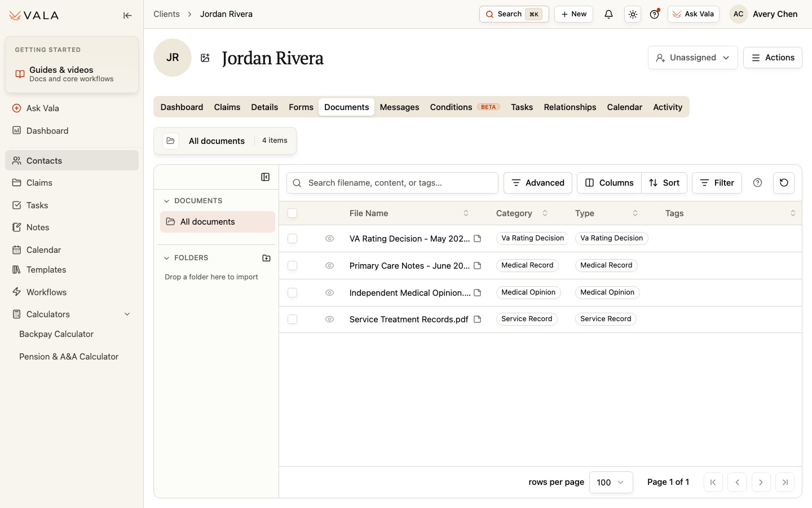The width and height of the screenshot is (812, 508).
Task: Click the New button
Action: (573, 14)
